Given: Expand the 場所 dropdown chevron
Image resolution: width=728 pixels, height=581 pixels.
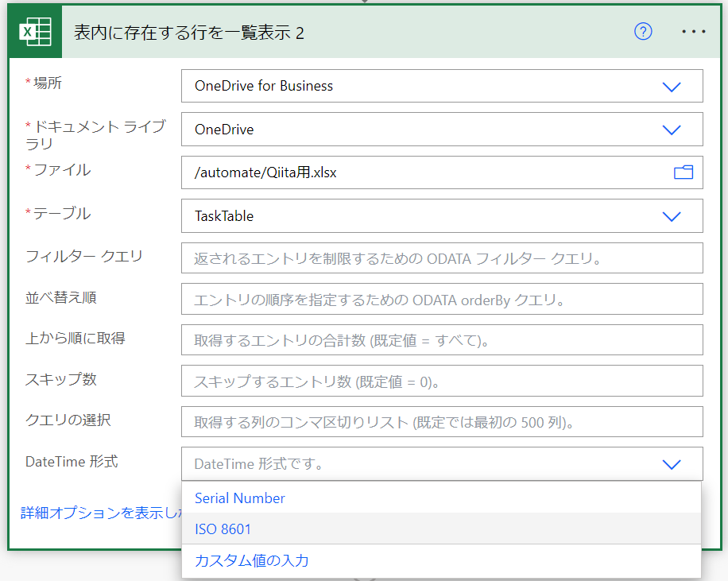Looking at the screenshot, I should [672, 87].
